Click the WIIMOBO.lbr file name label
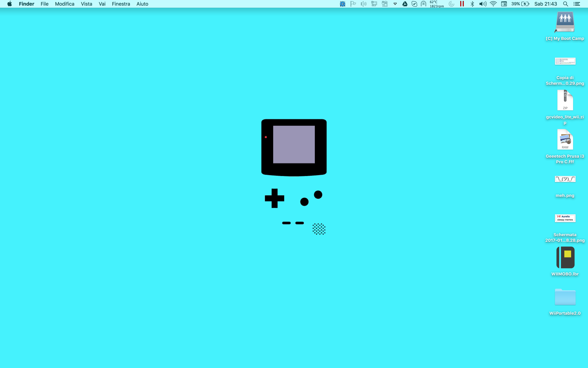This screenshot has height=368, width=588. 565,274
